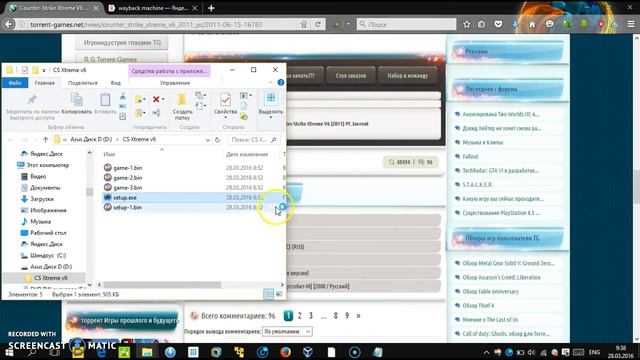This screenshot has width=640, height=360.
Task: Click the Firefox URL address bar
Action: coord(163,24)
